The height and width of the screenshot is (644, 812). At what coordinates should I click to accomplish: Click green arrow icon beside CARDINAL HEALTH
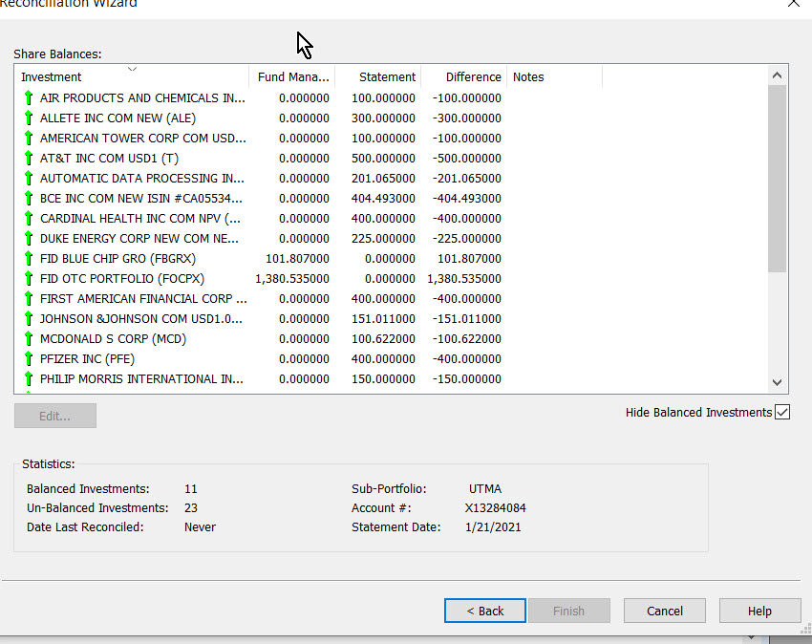pyautogui.click(x=29, y=218)
